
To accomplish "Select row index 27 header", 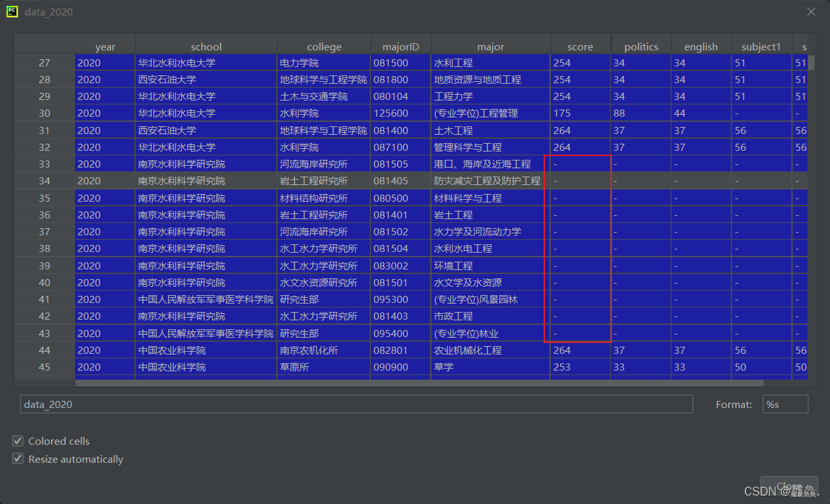I will [44, 63].
